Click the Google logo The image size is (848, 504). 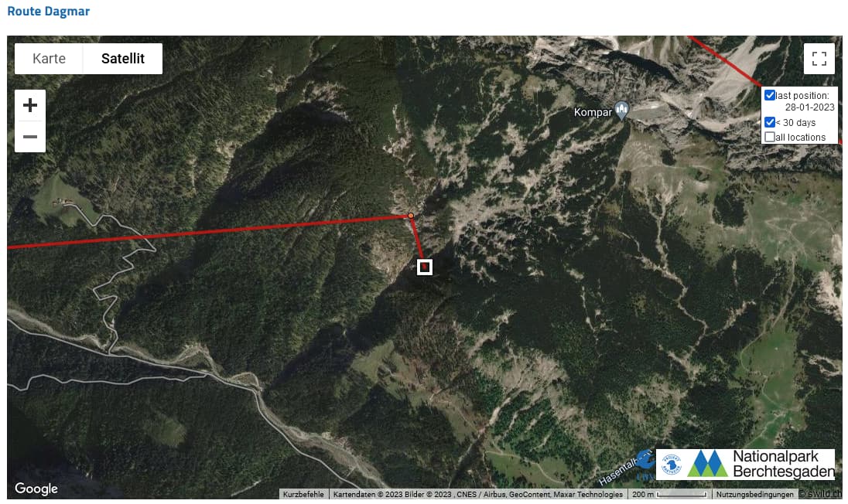click(x=36, y=489)
